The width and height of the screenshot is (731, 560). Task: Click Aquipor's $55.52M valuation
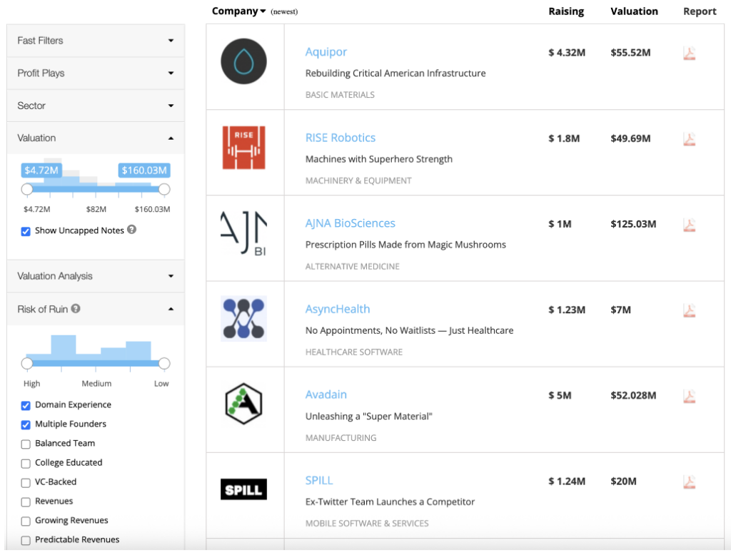630,53
